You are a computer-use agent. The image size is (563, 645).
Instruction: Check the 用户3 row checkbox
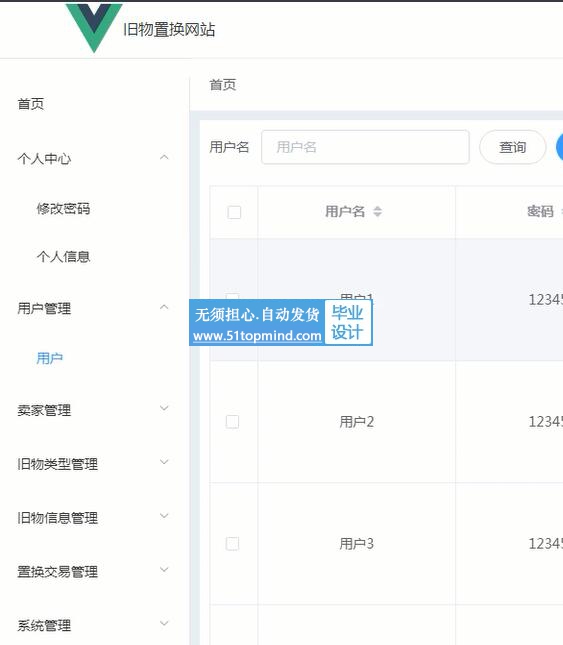(x=232, y=543)
